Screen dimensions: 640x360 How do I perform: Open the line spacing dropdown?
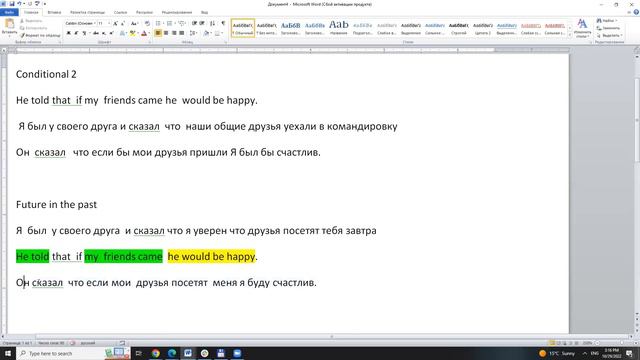click(193, 33)
